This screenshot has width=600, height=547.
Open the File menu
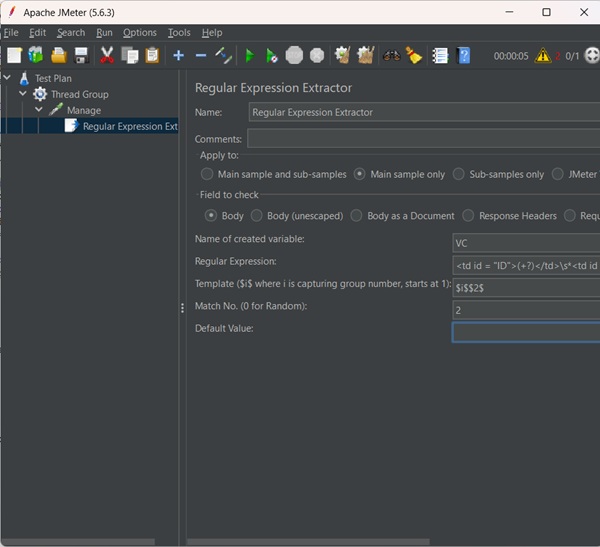11,33
